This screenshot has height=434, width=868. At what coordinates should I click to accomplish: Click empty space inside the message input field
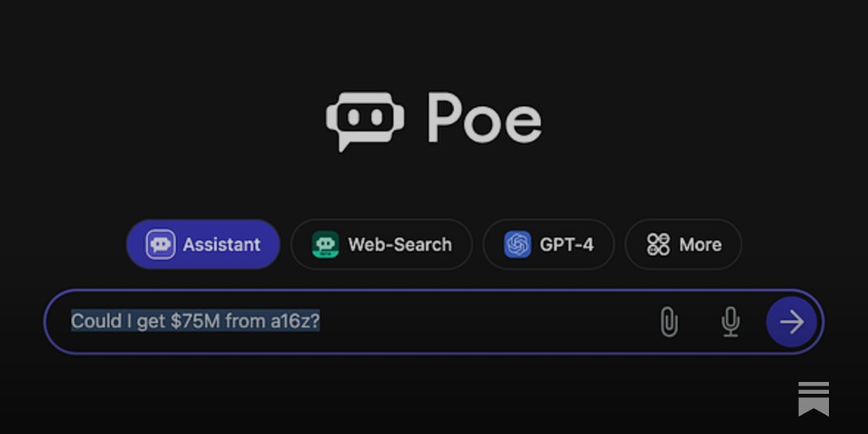[486, 322]
